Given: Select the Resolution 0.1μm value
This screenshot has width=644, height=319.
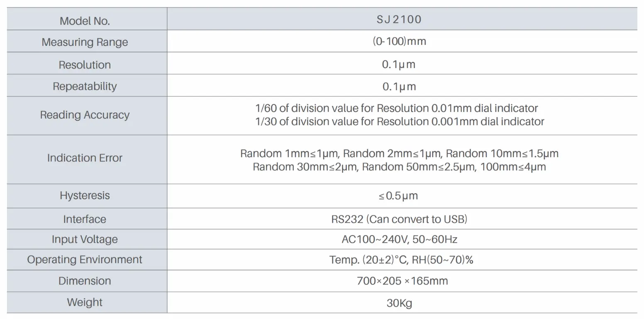Looking at the screenshot, I should tap(399, 64).
